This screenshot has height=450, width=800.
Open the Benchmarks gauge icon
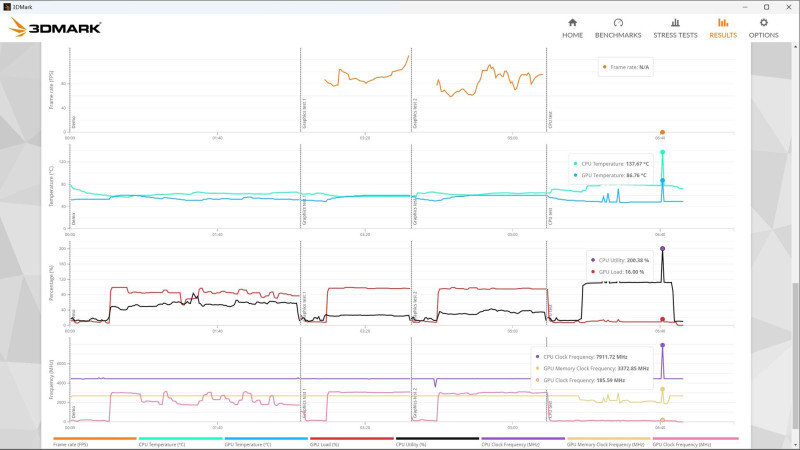coord(618,22)
